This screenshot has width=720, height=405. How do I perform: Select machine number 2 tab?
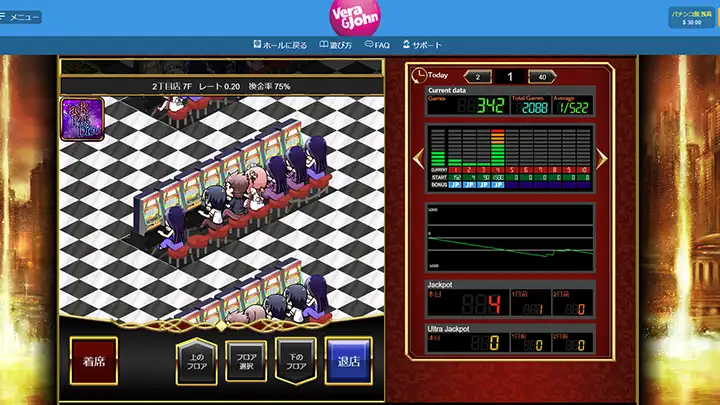477,77
